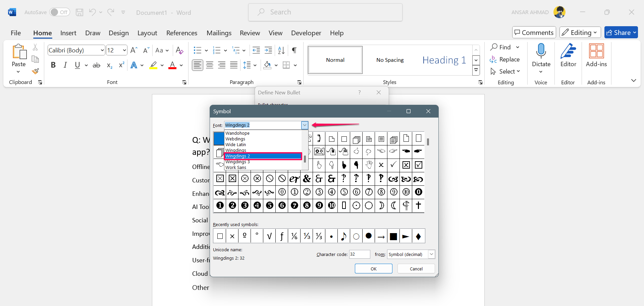Click the Share button
Image resolution: width=644 pixels, height=306 pixels.
tap(621, 33)
